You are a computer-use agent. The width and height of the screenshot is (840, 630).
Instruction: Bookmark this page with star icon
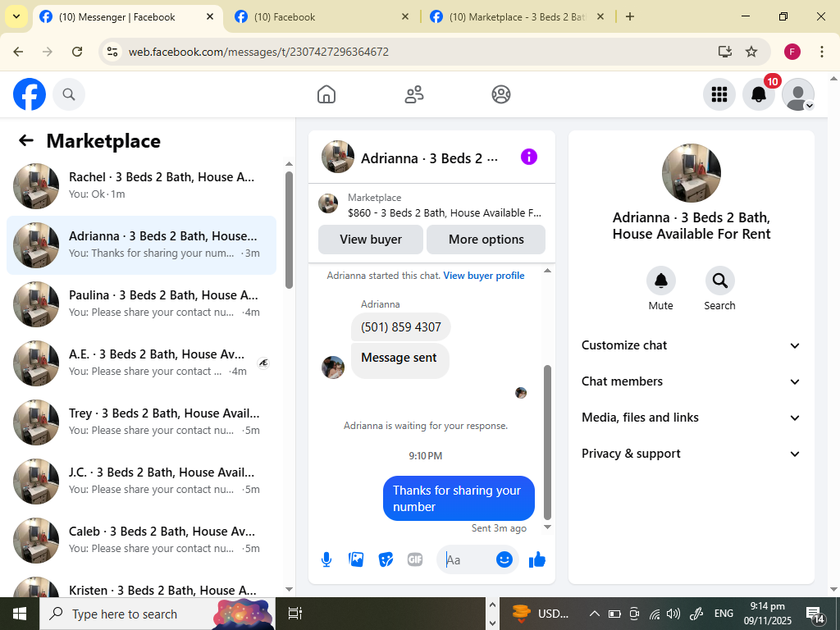click(x=751, y=52)
